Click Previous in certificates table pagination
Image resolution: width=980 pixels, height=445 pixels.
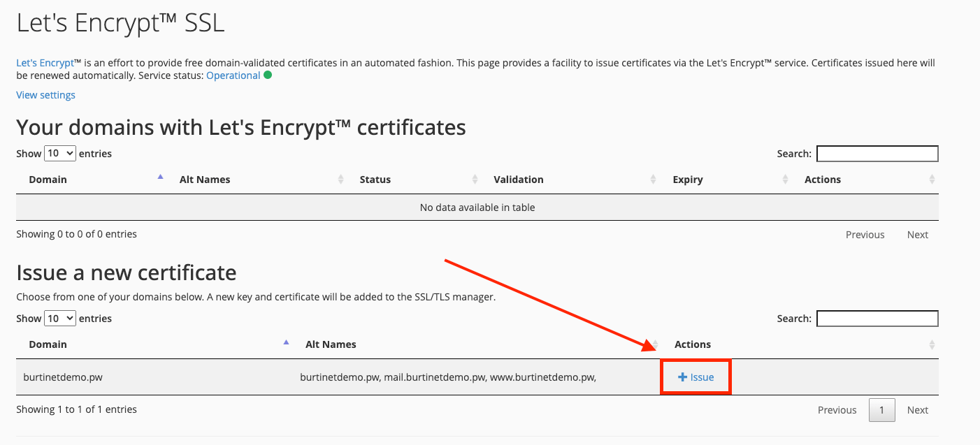point(865,235)
